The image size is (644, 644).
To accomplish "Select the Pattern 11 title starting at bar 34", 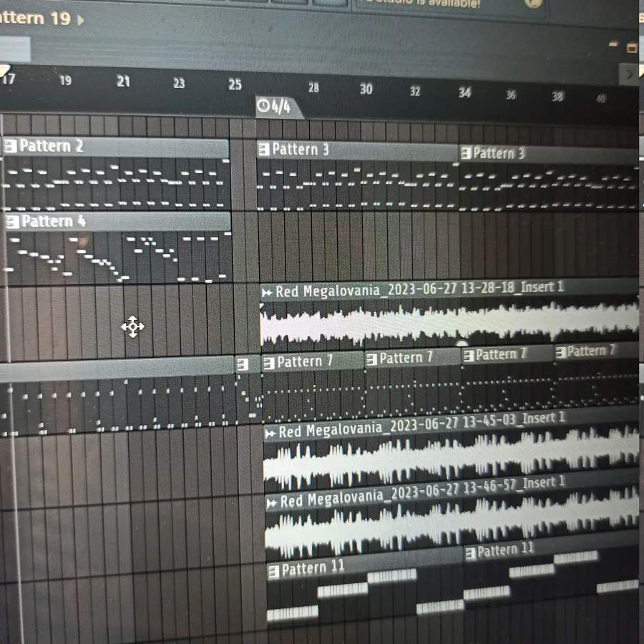I will [x=505, y=550].
